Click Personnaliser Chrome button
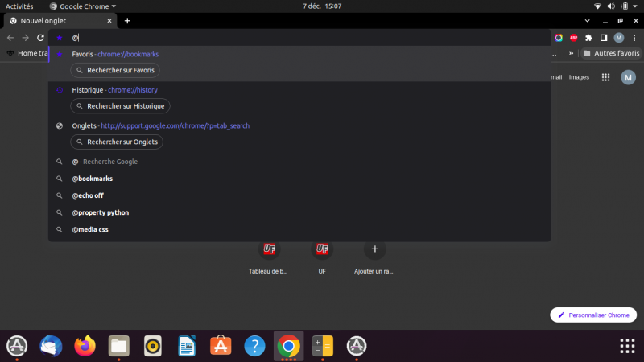This screenshot has height=362, width=644. [593, 315]
